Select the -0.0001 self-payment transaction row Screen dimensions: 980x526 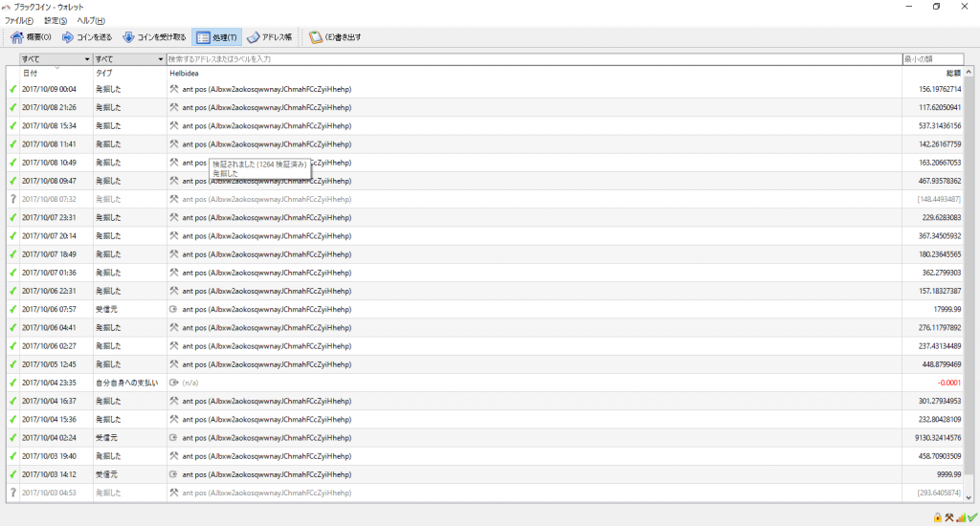point(479,383)
